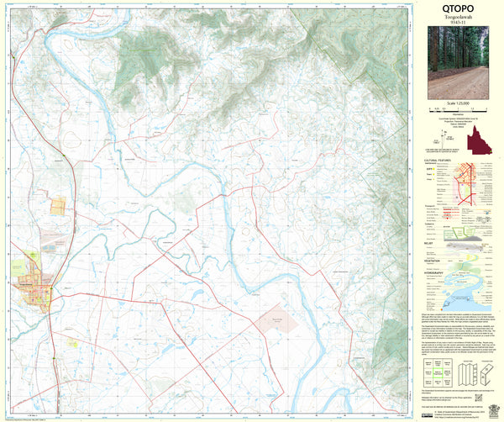Screen dimensions: 504x422
Task: Click the QTOPO title heading
Action: click(x=458, y=8)
